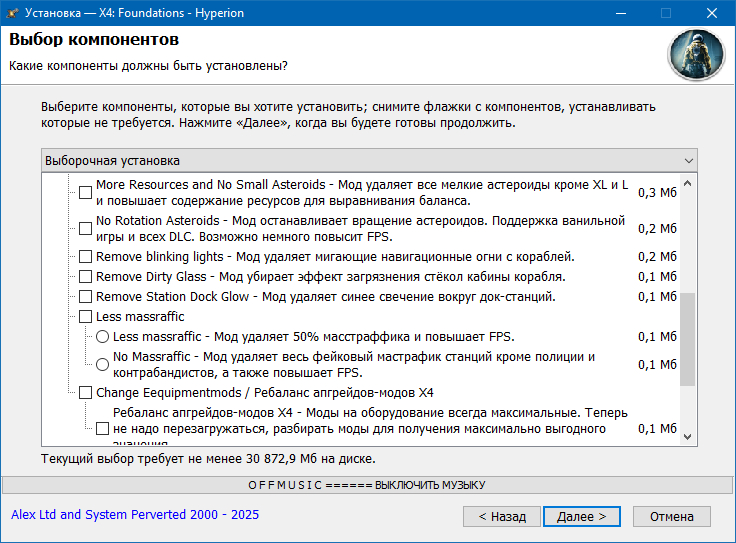
Task: Close the installer window
Action: (712, 13)
